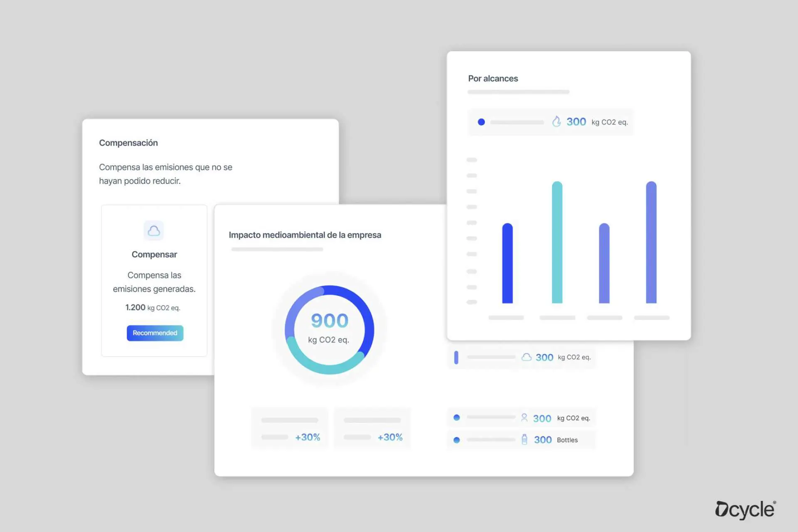
Task: Click the person icon in emissions row
Action: 524,418
